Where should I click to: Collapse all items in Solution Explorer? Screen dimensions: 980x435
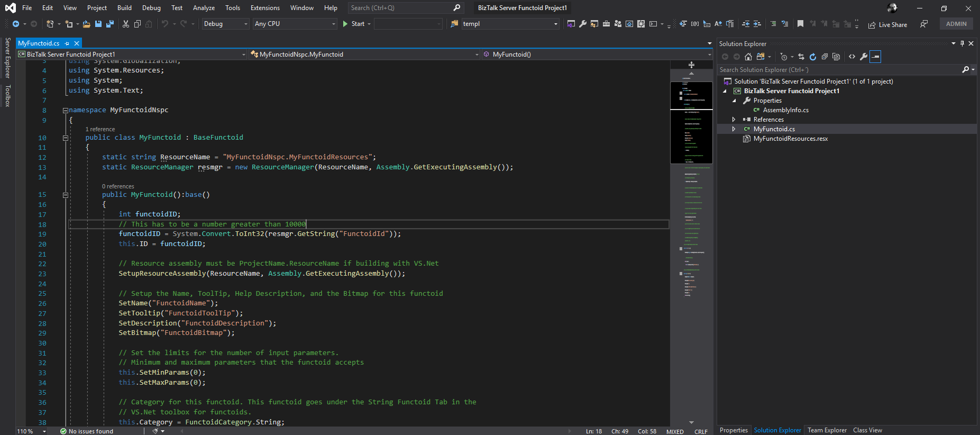coord(825,57)
